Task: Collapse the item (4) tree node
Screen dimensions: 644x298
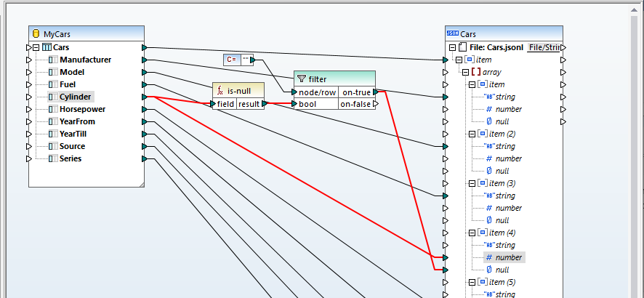Action: 472,233
